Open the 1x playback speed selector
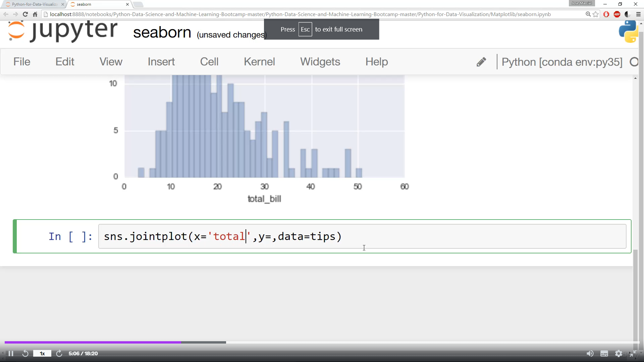Screen dimensions: 644x362 [x=42, y=354]
